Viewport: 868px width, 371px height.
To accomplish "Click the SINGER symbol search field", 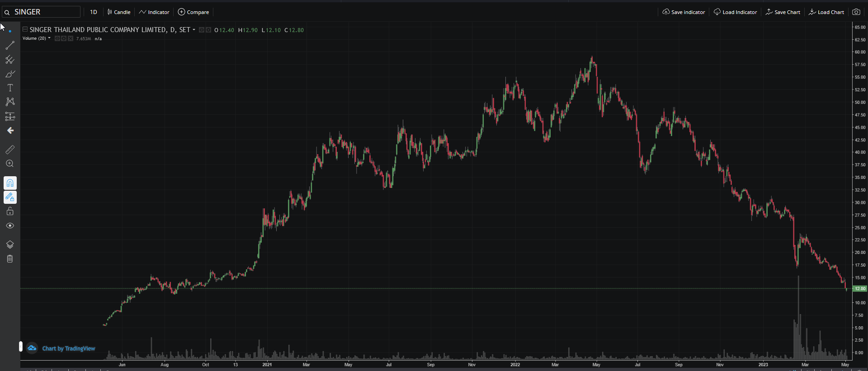I will click(41, 12).
